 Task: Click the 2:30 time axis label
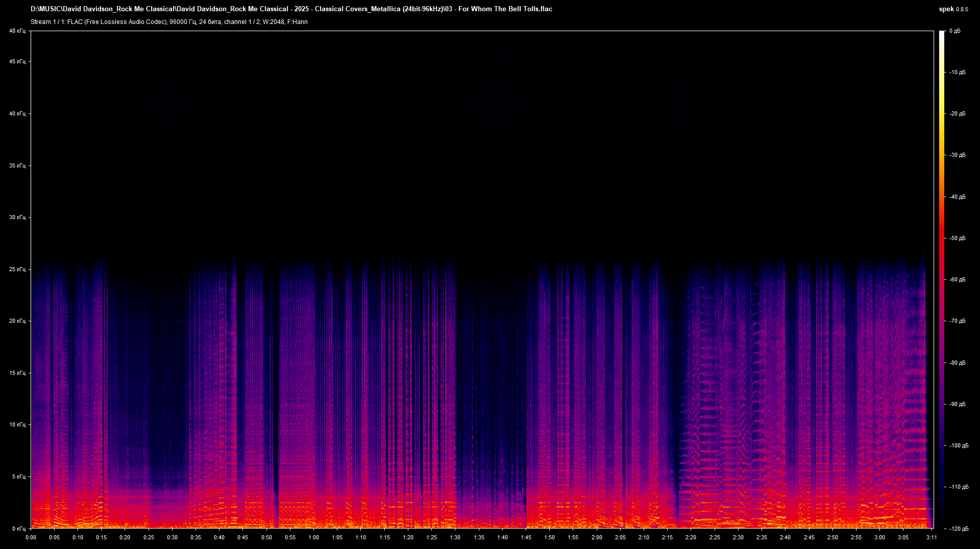(x=738, y=537)
